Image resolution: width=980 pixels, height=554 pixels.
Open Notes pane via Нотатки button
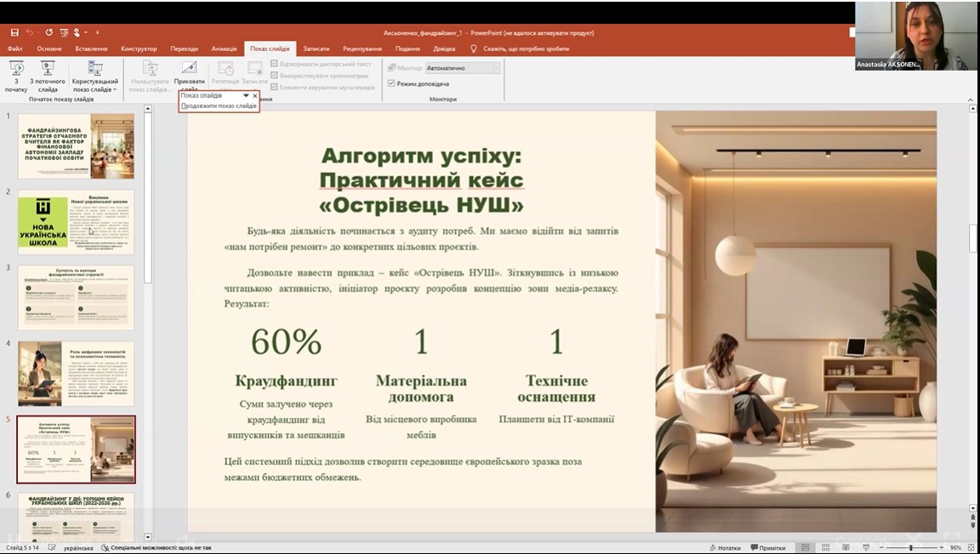coord(723,548)
